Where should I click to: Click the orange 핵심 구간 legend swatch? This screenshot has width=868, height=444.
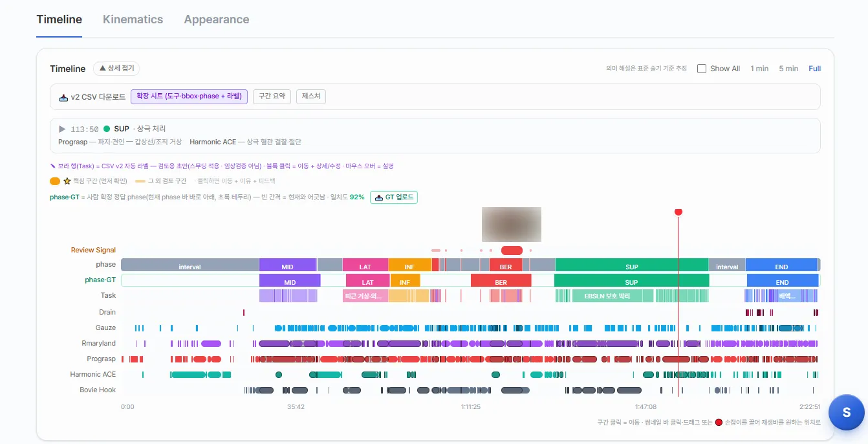[x=55, y=181]
